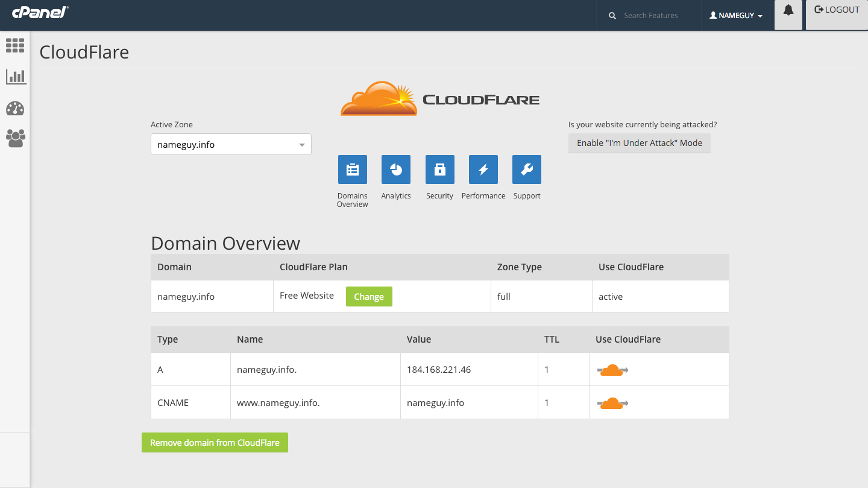The width and height of the screenshot is (868, 488).
Task: Open the Domains Overview icon
Action: pos(353,170)
